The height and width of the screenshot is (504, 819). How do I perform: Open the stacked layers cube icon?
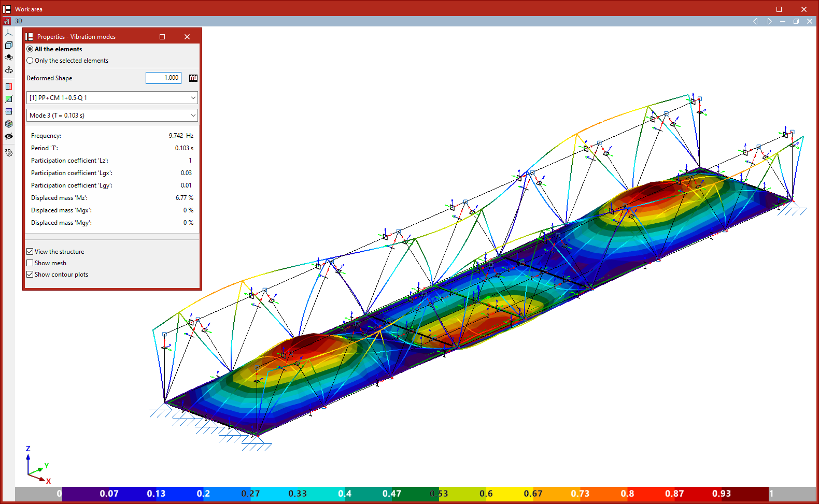coord(9,124)
